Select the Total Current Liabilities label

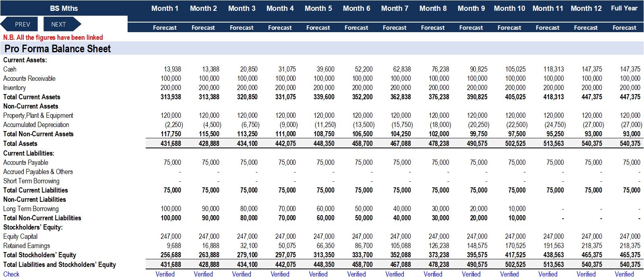pos(35,190)
